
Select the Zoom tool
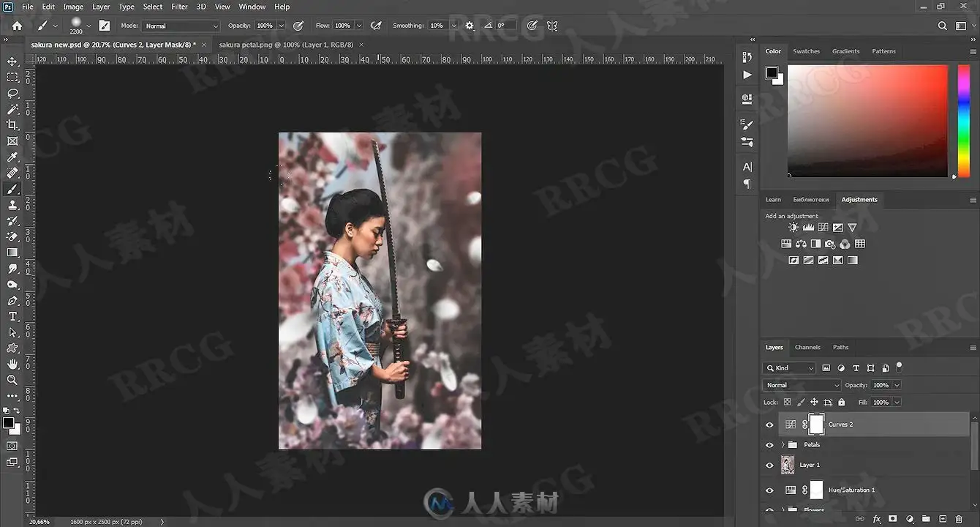click(12, 380)
